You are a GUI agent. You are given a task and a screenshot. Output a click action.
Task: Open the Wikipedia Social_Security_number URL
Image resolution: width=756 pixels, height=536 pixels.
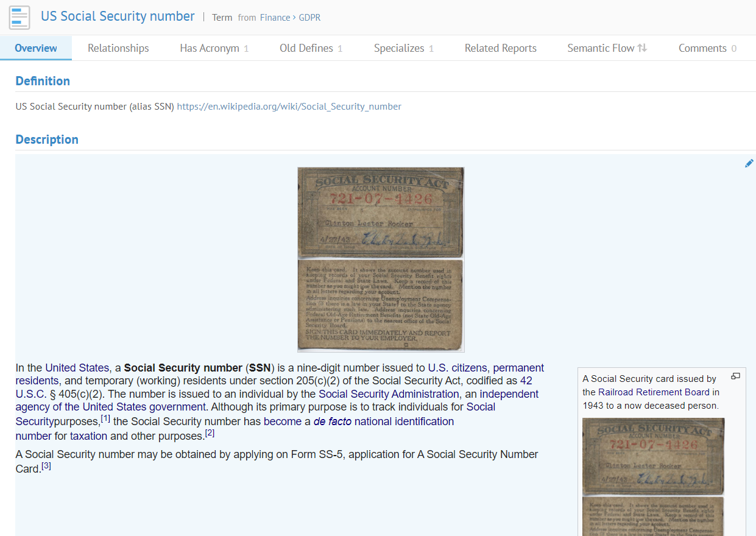pyautogui.click(x=289, y=107)
